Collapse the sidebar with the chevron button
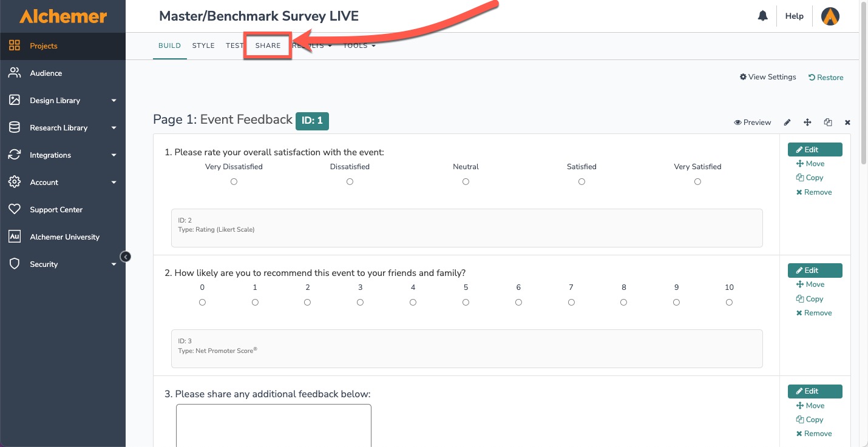This screenshot has height=447, width=868. click(x=126, y=257)
